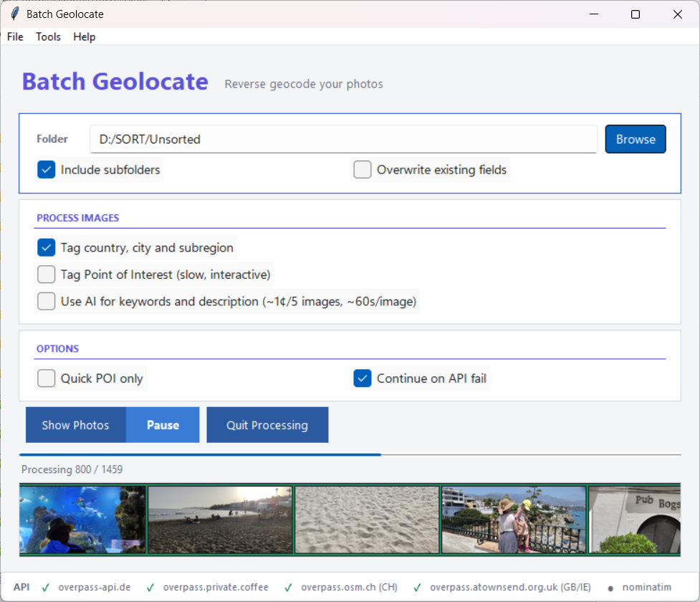700x602 pixels.
Task: Select the aquarium photo thumbnail
Action: coord(82,517)
